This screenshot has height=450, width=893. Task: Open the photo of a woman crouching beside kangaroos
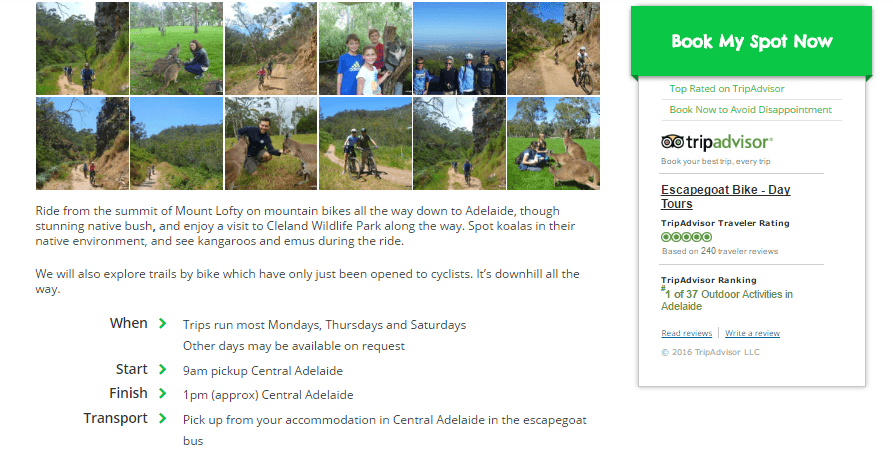177,48
